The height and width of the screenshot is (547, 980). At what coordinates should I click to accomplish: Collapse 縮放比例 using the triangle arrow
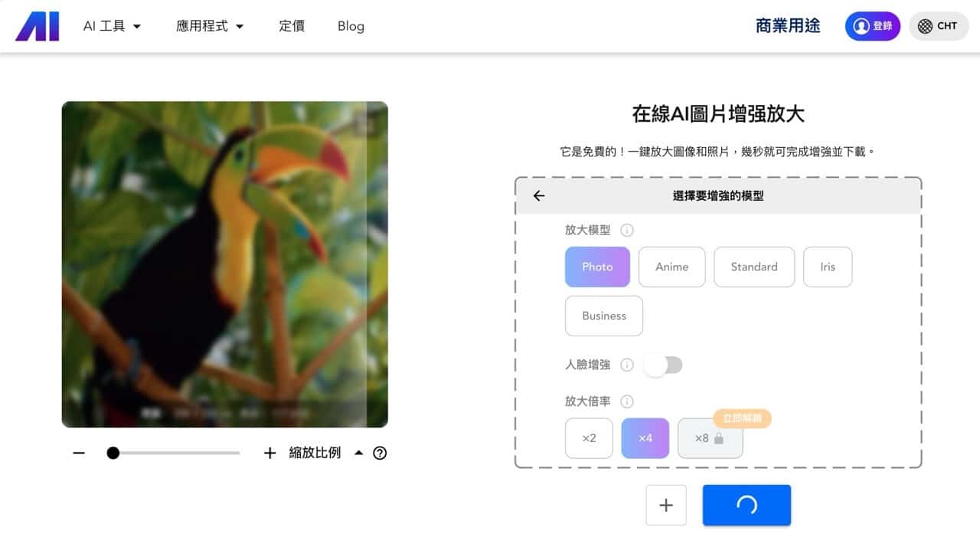tap(358, 453)
